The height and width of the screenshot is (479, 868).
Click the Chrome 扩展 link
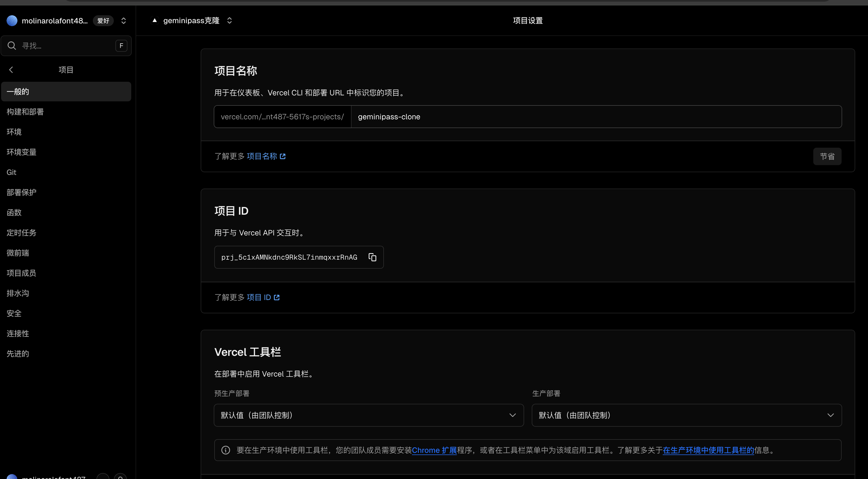(x=434, y=450)
